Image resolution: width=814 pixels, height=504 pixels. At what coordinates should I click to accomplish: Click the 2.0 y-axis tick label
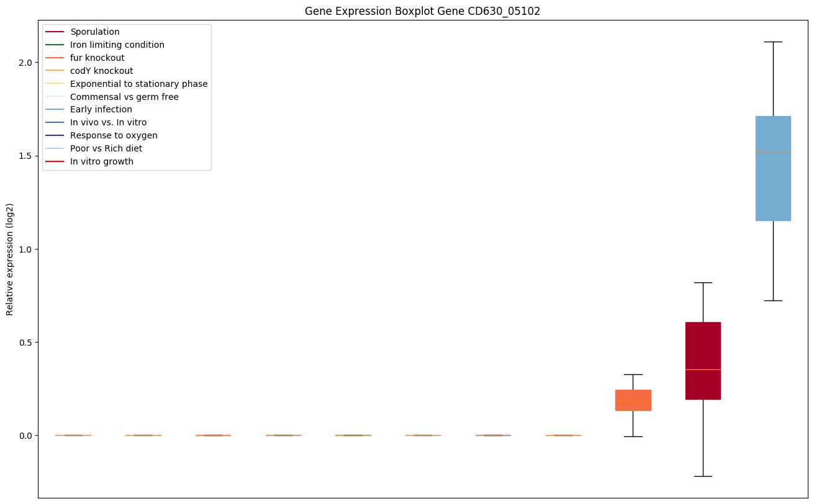click(x=25, y=63)
